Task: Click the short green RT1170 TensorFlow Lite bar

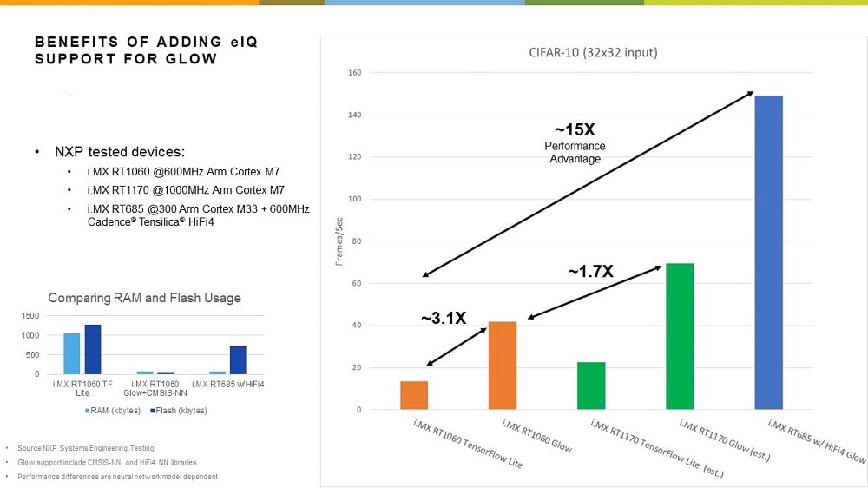Action: 591,386
